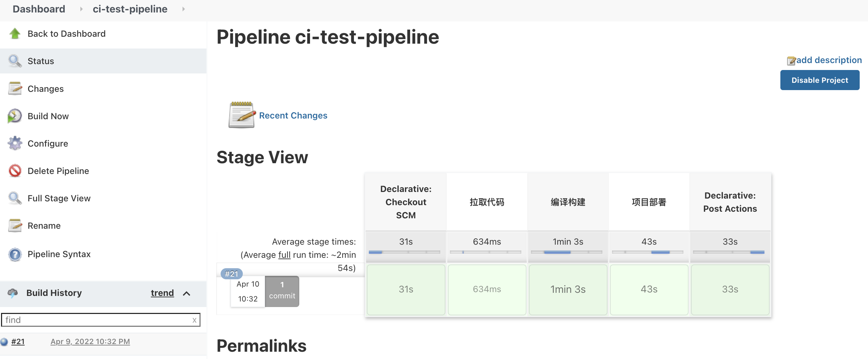
Task: Click the Pipeline Syntax help icon
Action: [x=15, y=254]
